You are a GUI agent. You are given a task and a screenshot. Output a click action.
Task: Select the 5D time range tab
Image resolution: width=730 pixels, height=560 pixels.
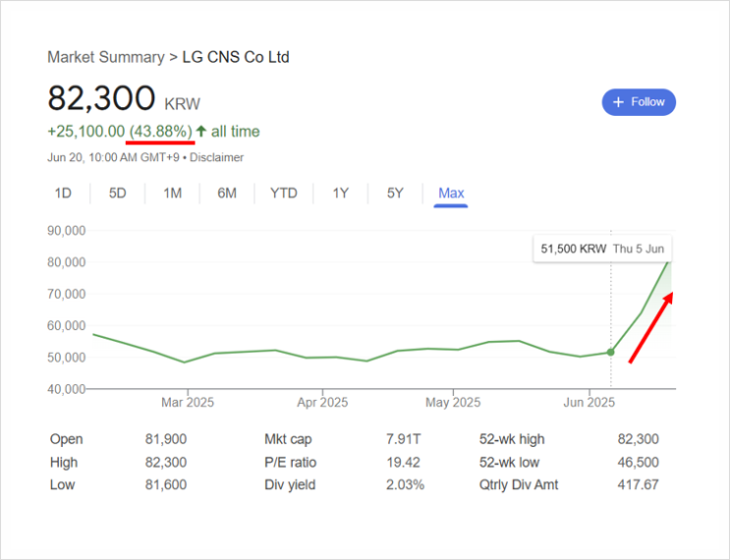tap(117, 193)
